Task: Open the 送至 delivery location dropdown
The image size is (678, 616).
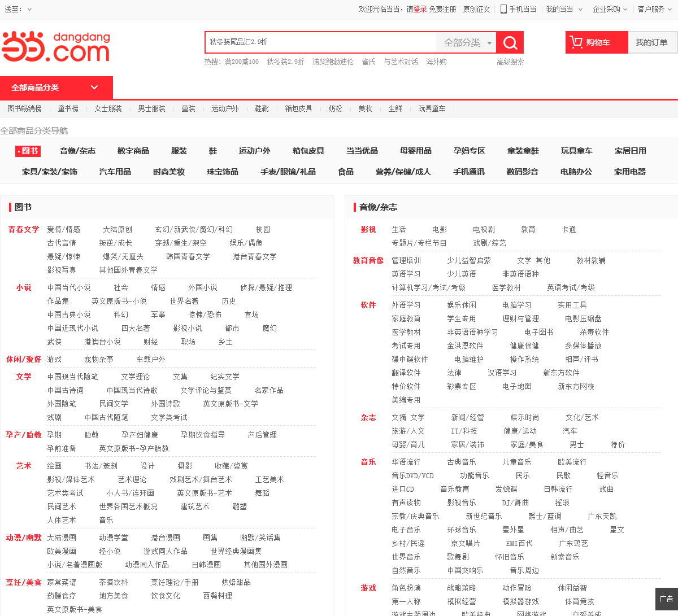Action: (x=18, y=9)
